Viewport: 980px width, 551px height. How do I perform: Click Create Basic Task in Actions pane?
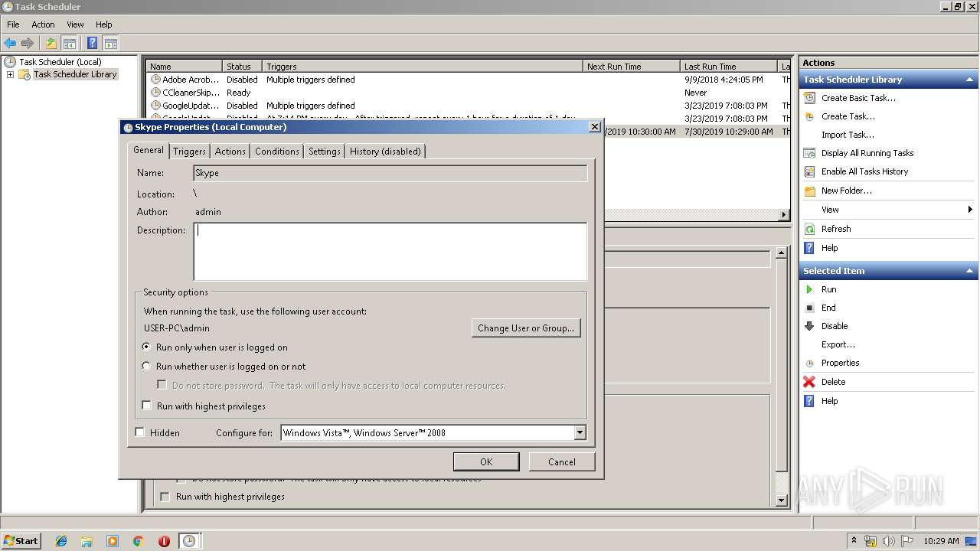click(x=858, y=98)
